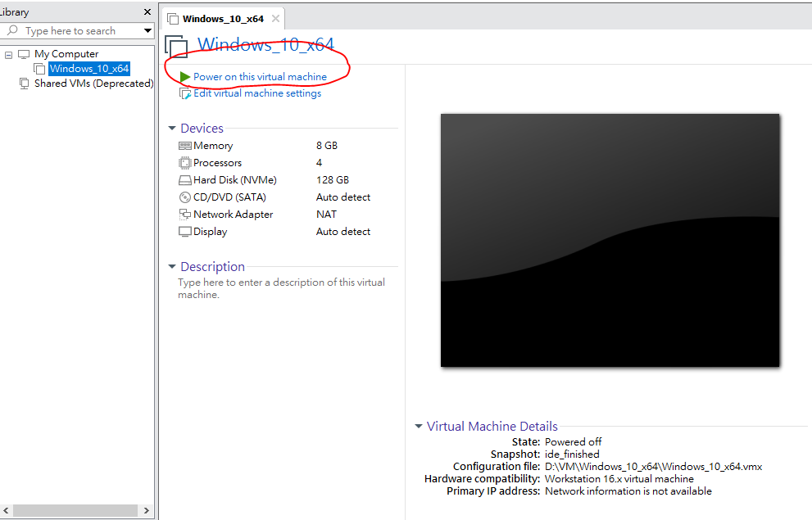This screenshot has height=520, width=812.
Task: Click the processor count value 4
Action: coord(319,163)
